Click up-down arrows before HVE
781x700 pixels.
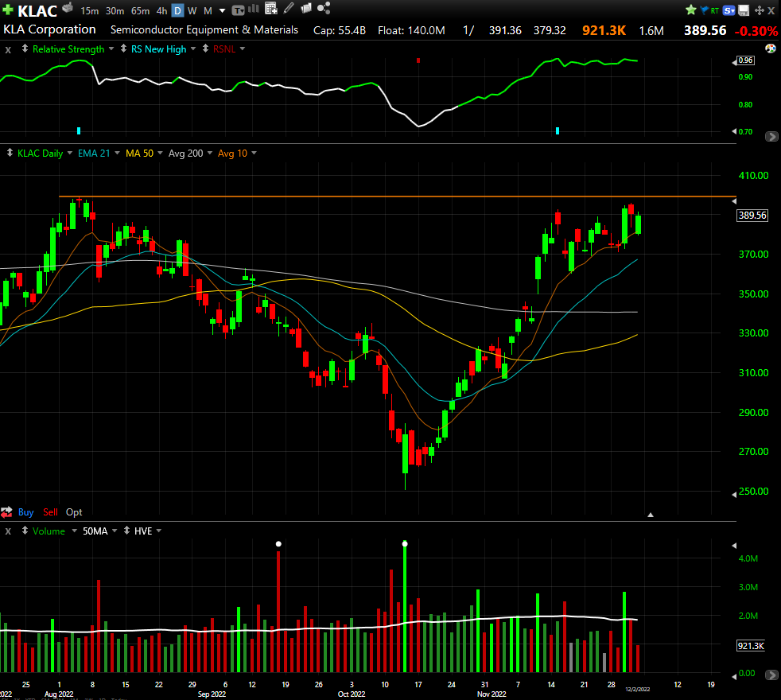(126, 530)
